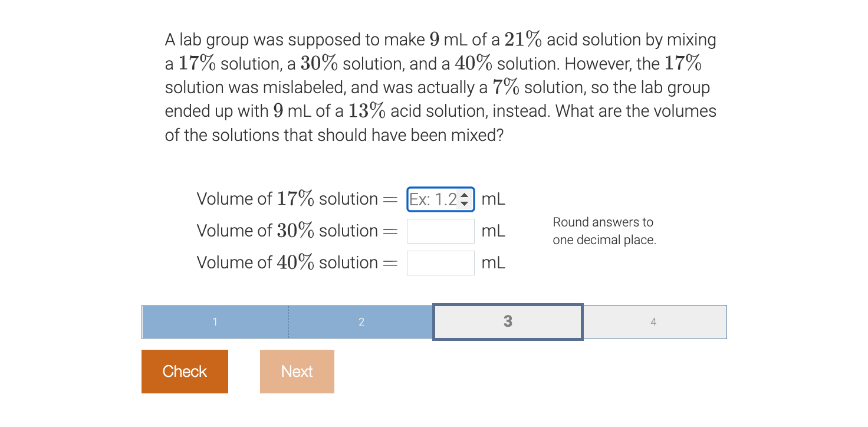Open question 2 in the progress bar
The image size is (868, 427).
(x=361, y=322)
